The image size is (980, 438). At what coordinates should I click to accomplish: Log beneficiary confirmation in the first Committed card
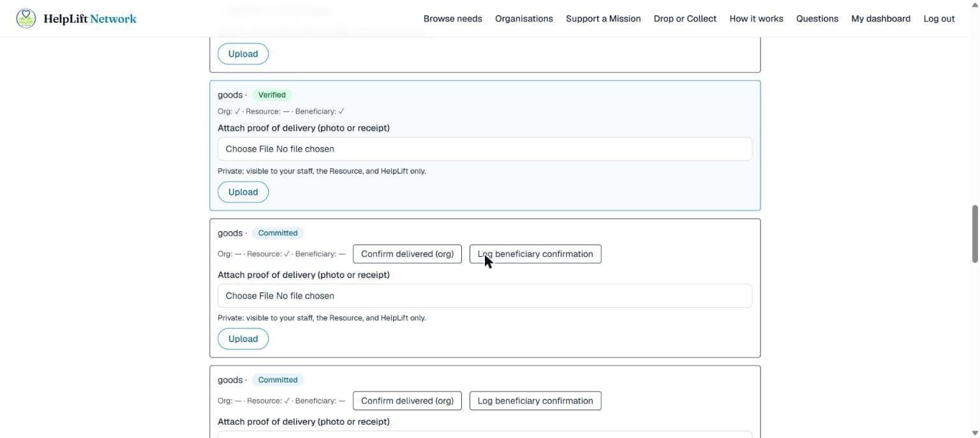click(x=535, y=254)
